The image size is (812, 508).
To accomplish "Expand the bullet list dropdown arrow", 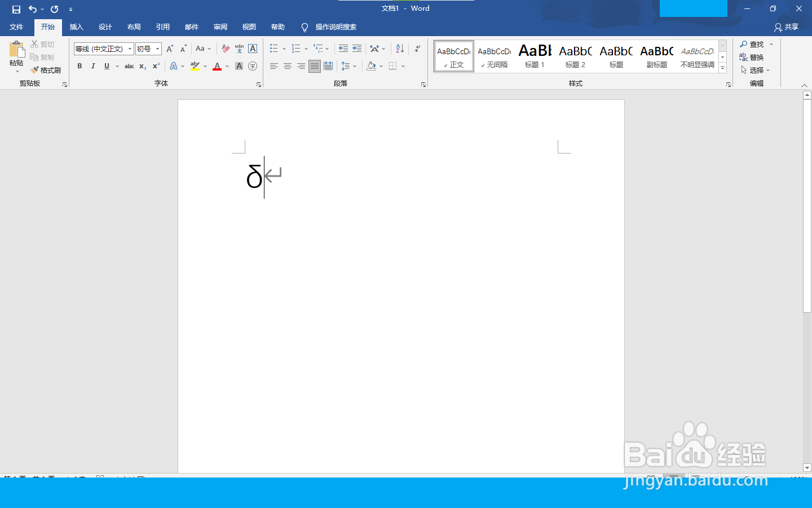I will (284, 49).
